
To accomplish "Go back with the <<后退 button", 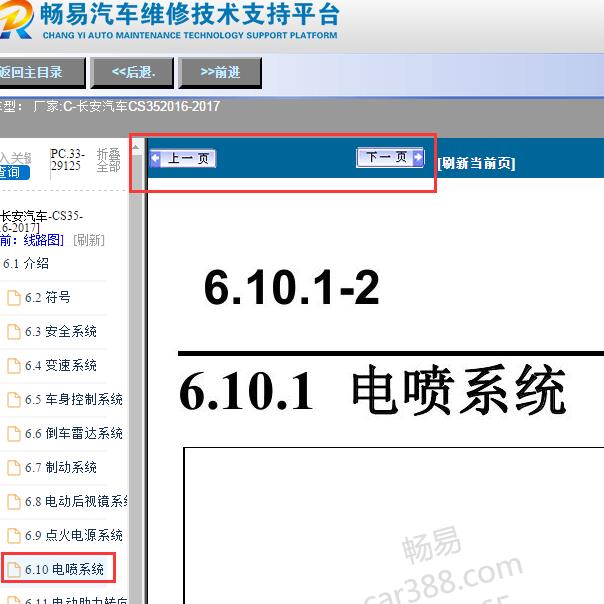I will pyautogui.click(x=132, y=72).
